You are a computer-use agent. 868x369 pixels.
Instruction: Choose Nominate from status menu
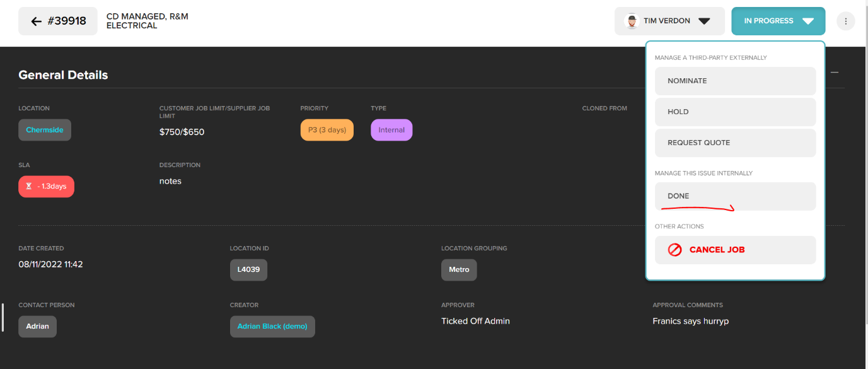point(735,81)
